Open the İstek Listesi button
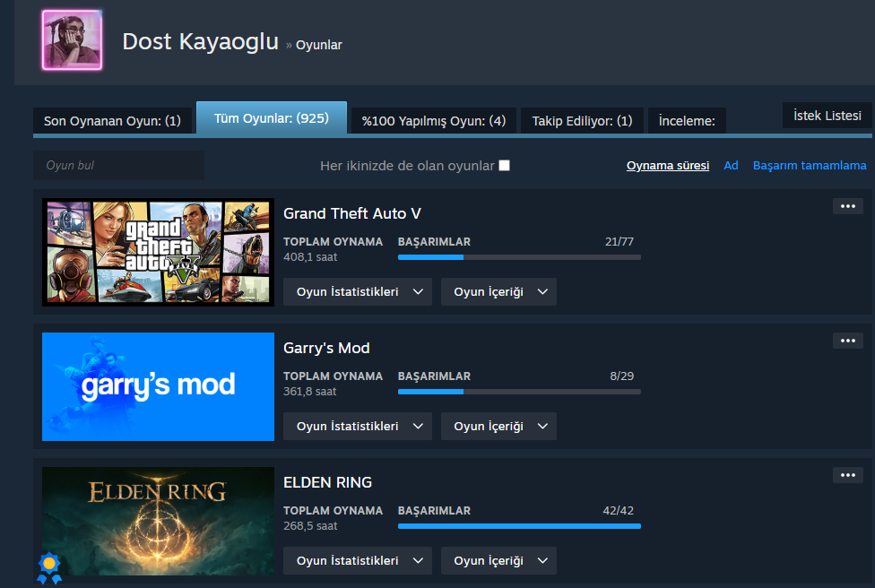The height and width of the screenshot is (588, 875). point(827,116)
